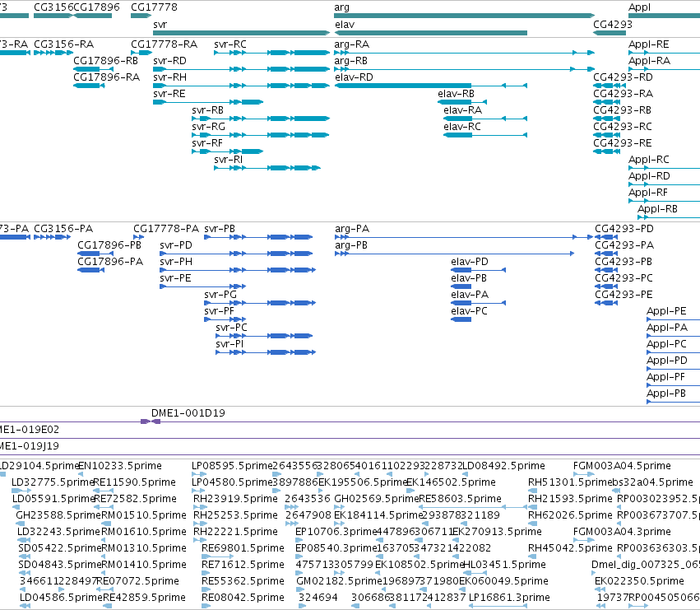
Task: Select the Appl gene label
Action: [639, 7]
